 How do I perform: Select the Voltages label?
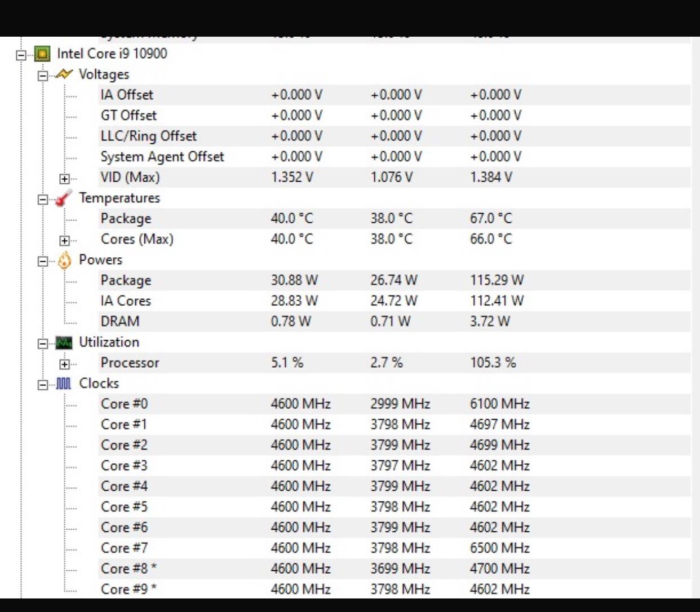coord(104,74)
